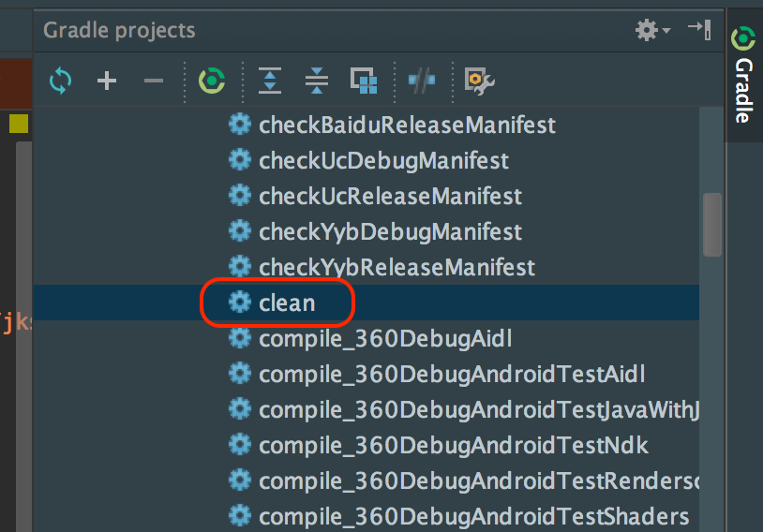Click the module grouping icon in toolbar
This screenshot has height=532, width=763.
pos(364,81)
